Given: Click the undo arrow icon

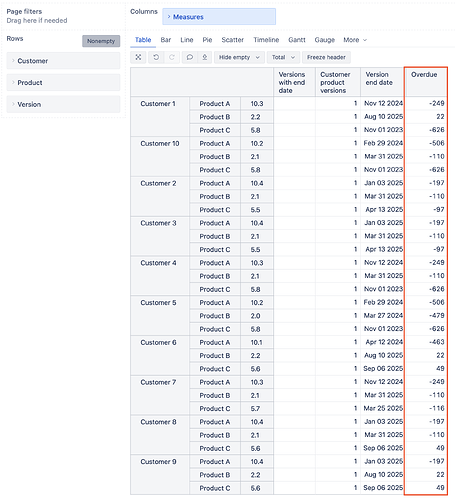Looking at the screenshot, I should pyautogui.click(x=156, y=57).
